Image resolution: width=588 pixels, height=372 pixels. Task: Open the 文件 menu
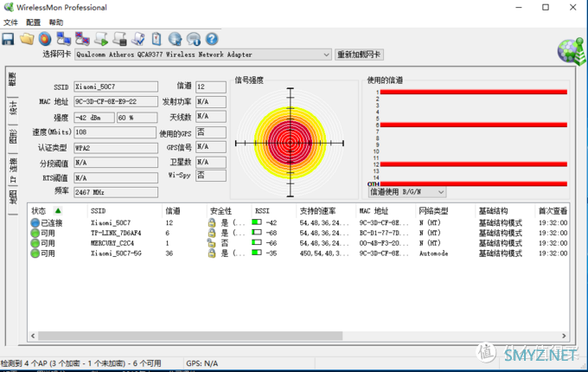click(x=11, y=22)
